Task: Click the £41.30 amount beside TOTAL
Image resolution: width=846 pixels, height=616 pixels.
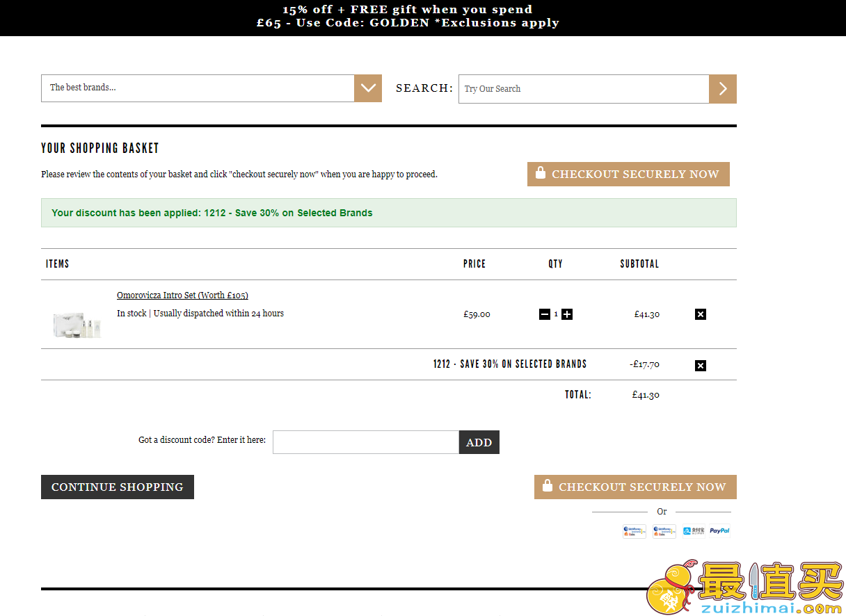Action: [x=646, y=395]
